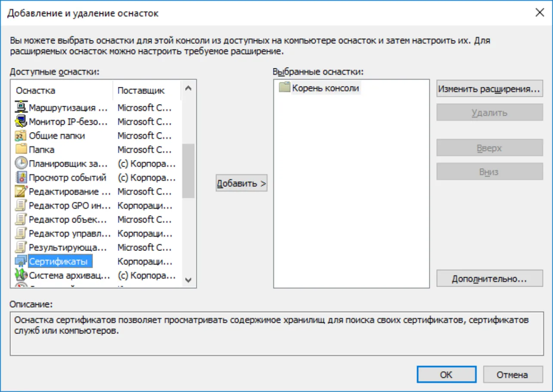
Task: Click the Редактирование snap-in pencil icon
Action: (21, 191)
